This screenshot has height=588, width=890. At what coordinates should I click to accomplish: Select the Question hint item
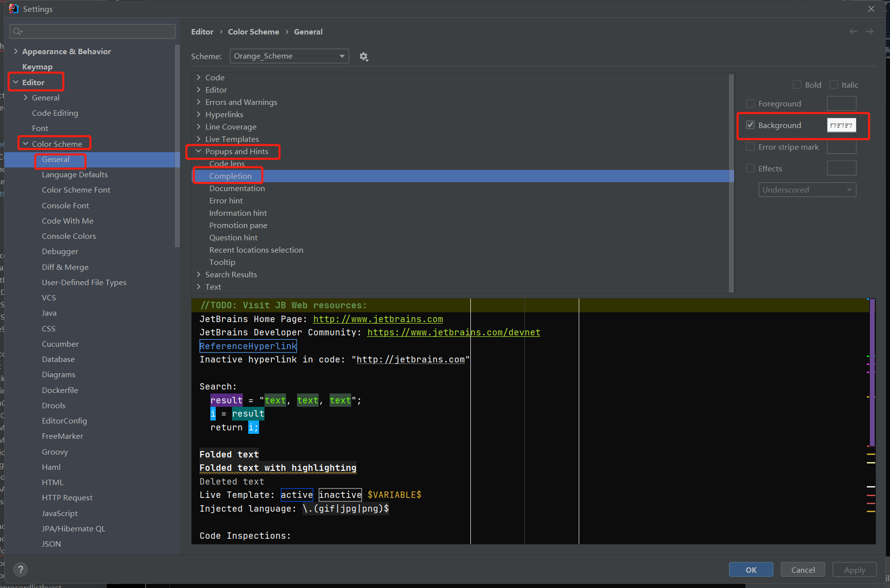click(x=233, y=237)
